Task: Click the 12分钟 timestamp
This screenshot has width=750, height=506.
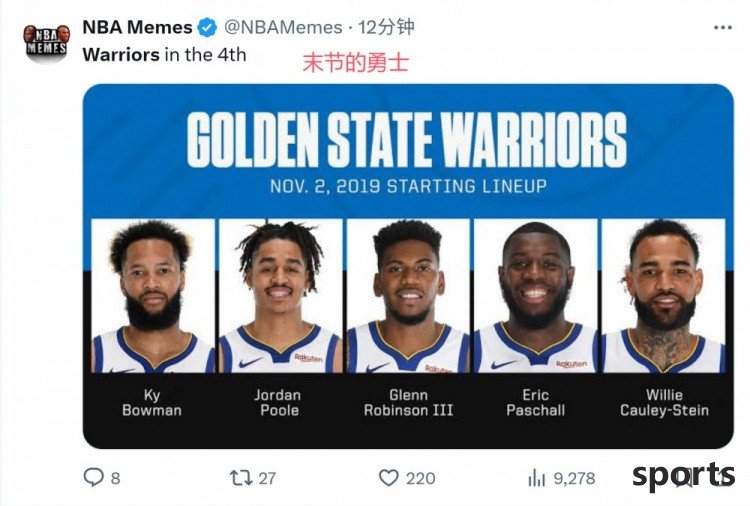Action: pyautogui.click(x=386, y=27)
